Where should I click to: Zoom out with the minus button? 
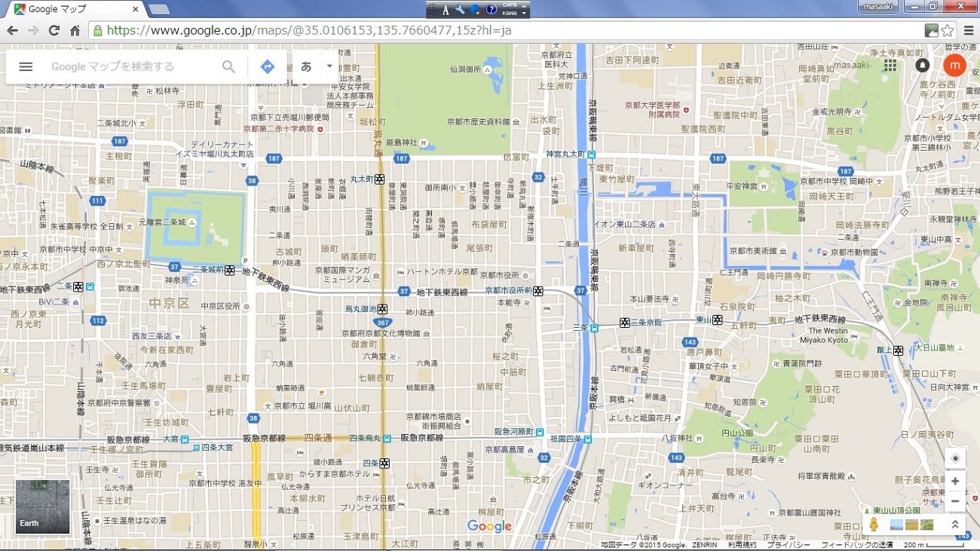tap(955, 500)
